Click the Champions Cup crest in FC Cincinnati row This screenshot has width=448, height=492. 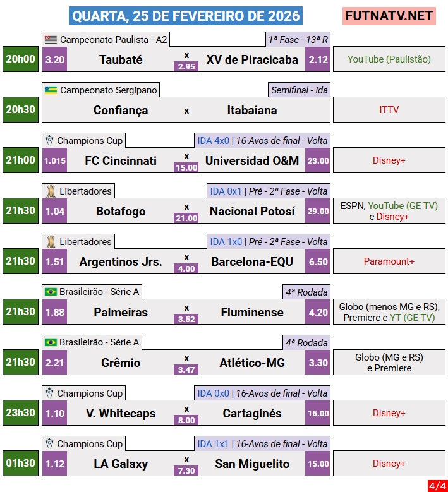50,141
